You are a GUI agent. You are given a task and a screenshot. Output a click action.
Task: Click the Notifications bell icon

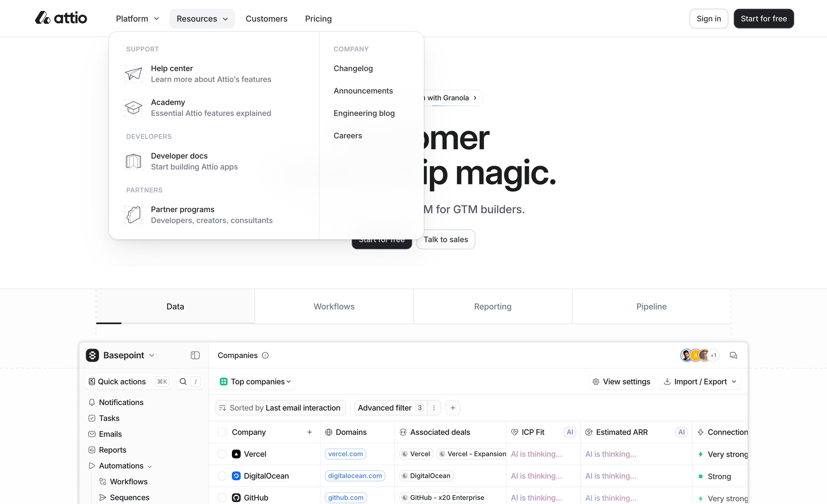pos(92,402)
